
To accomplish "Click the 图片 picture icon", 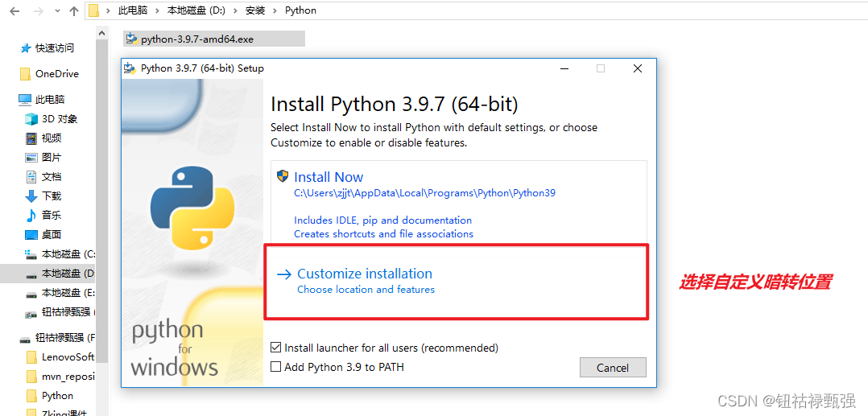I will click(x=31, y=158).
